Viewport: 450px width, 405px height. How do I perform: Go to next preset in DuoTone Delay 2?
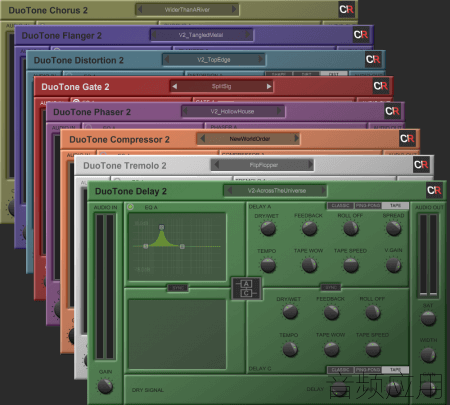(323, 190)
